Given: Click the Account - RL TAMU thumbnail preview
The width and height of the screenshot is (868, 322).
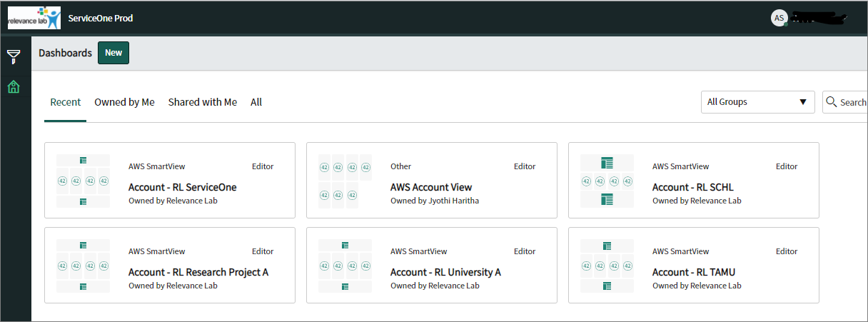Looking at the screenshot, I should click(x=607, y=266).
